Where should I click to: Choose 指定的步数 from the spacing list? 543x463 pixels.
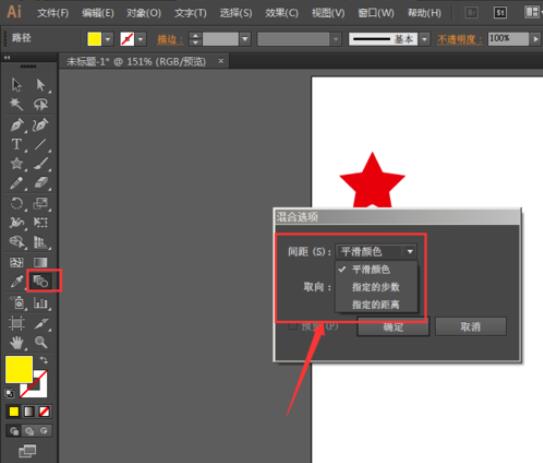[376, 287]
